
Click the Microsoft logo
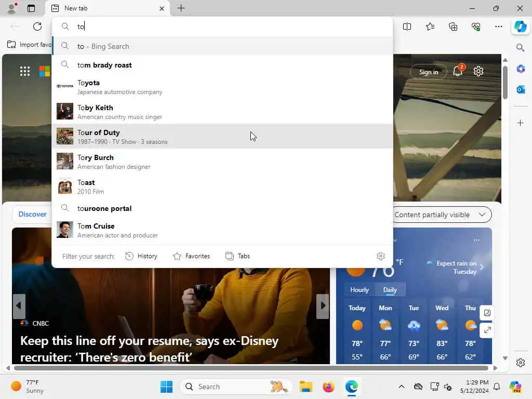click(x=45, y=71)
